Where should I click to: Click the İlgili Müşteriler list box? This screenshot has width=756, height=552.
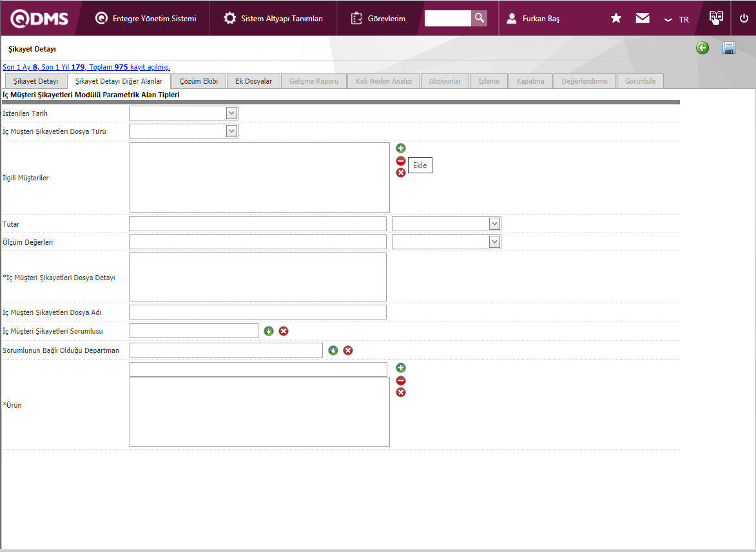[x=259, y=177]
